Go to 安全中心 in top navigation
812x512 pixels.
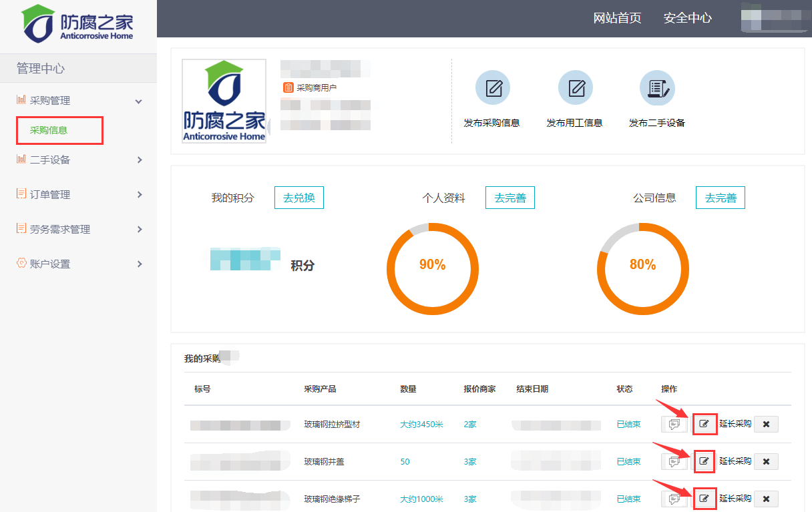[x=687, y=18]
